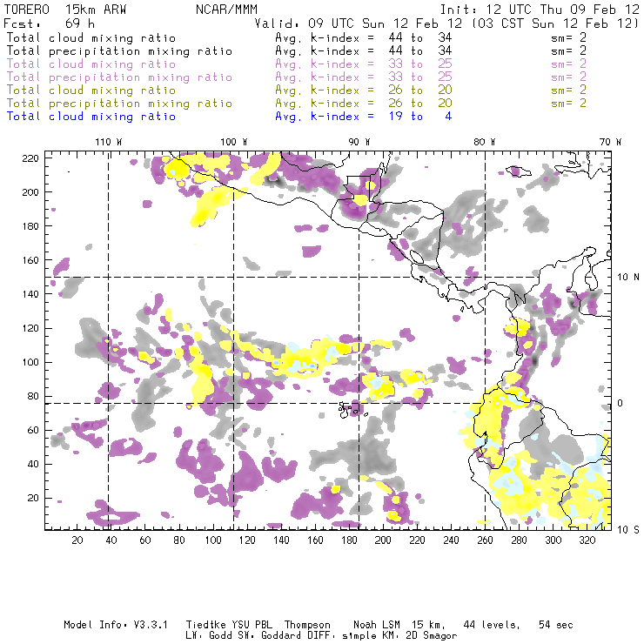Click purple 'Total cloud mixing ratio' legend row
The width and height of the screenshot is (644, 644).
(x=297, y=64)
